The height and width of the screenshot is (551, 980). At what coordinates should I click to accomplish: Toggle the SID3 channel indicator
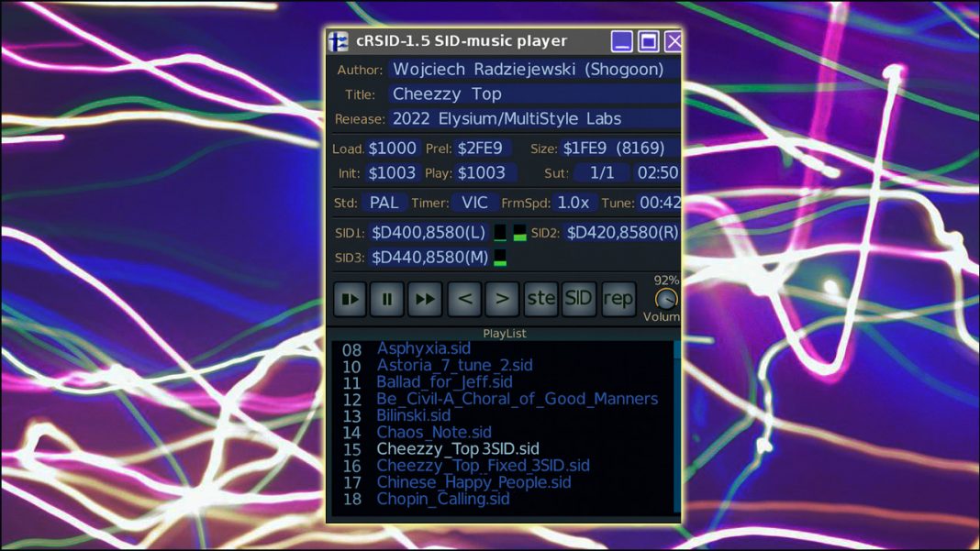click(501, 259)
